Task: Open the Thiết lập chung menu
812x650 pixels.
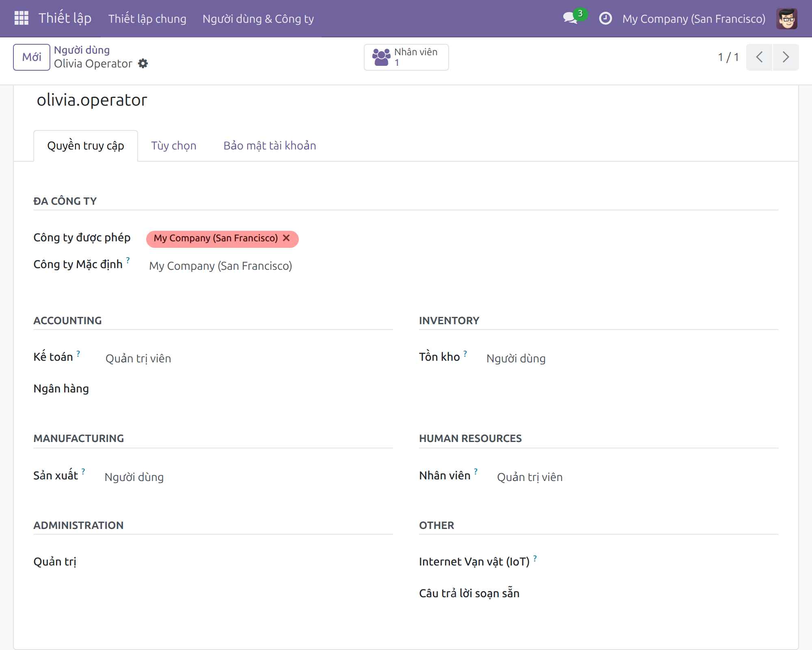Action: (147, 19)
